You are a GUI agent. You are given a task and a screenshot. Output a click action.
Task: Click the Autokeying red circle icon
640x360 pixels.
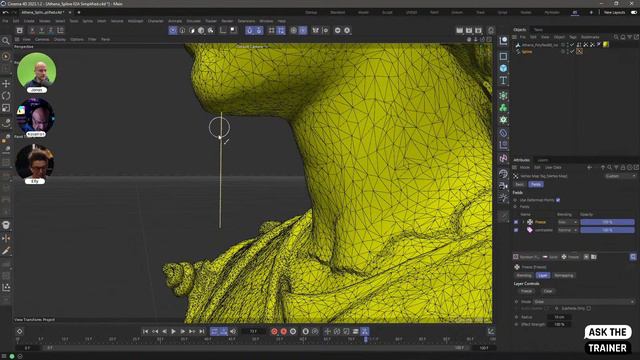tap(284, 331)
